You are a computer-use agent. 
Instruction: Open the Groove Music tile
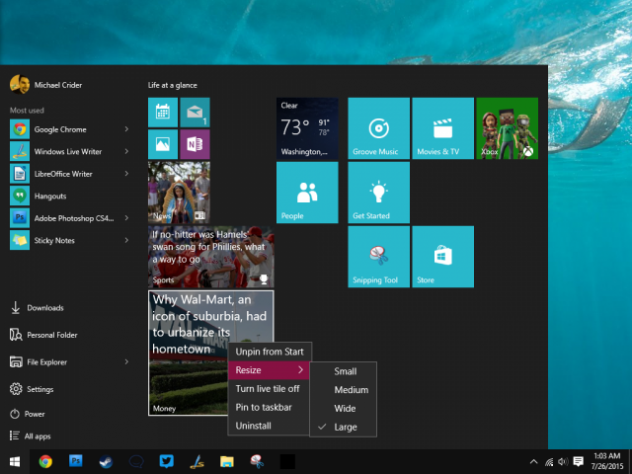[x=378, y=128]
